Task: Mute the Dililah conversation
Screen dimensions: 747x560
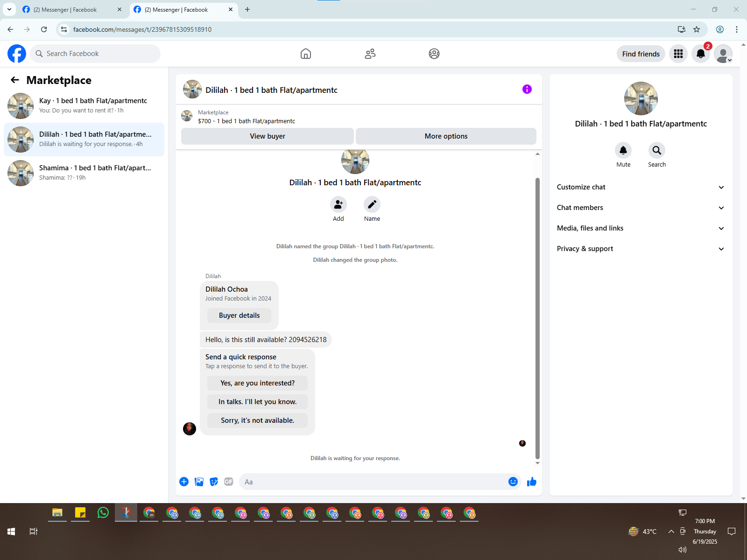Action: pyautogui.click(x=623, y=150)
